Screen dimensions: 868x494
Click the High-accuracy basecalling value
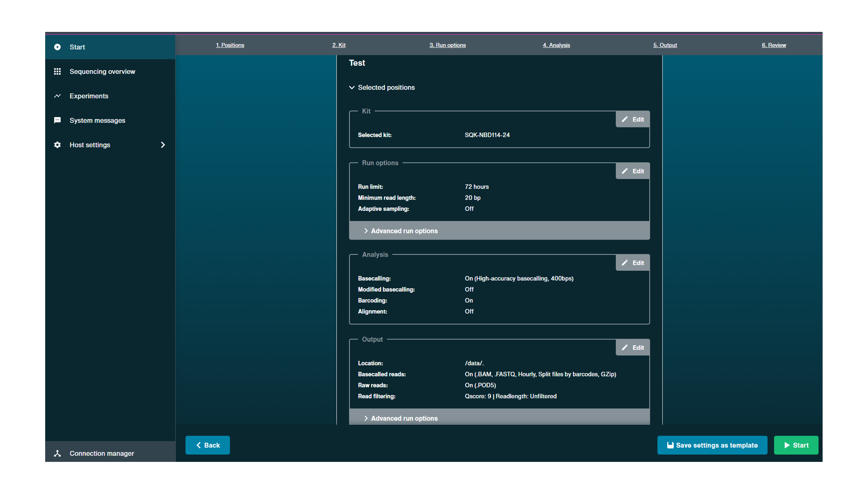click(519, 278)
